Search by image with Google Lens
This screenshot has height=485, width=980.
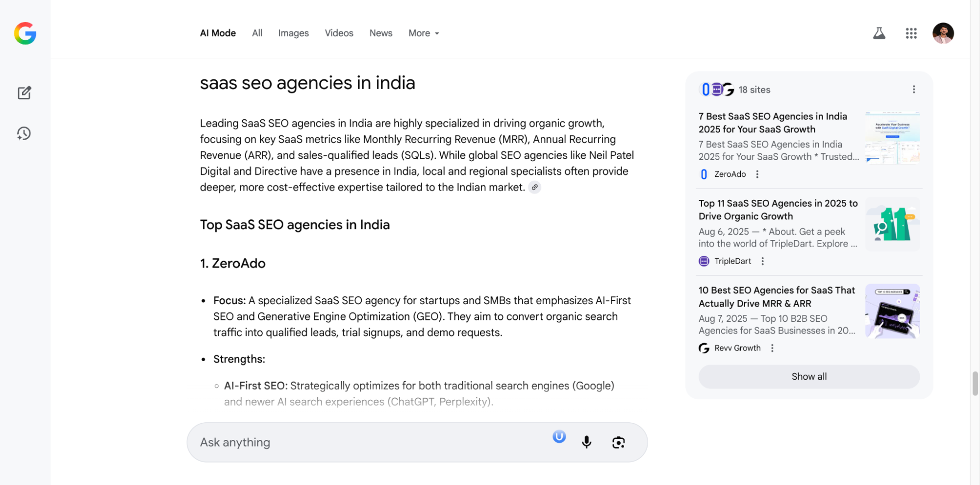point(618,442)
